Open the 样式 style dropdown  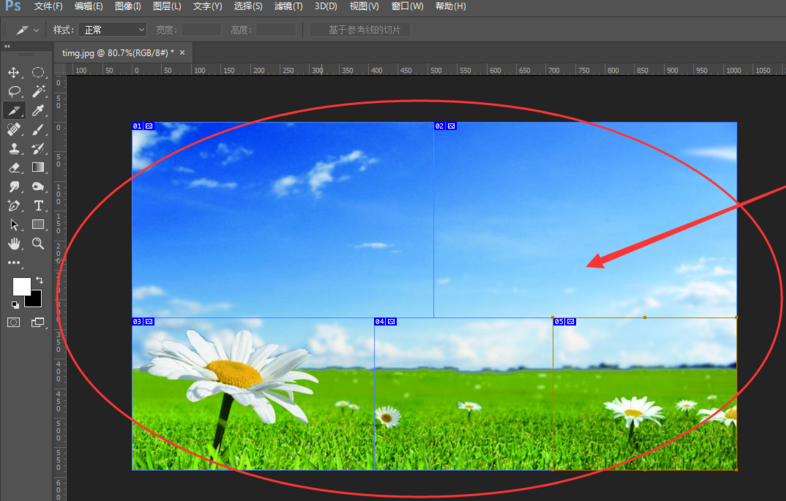tap(113, 30)
